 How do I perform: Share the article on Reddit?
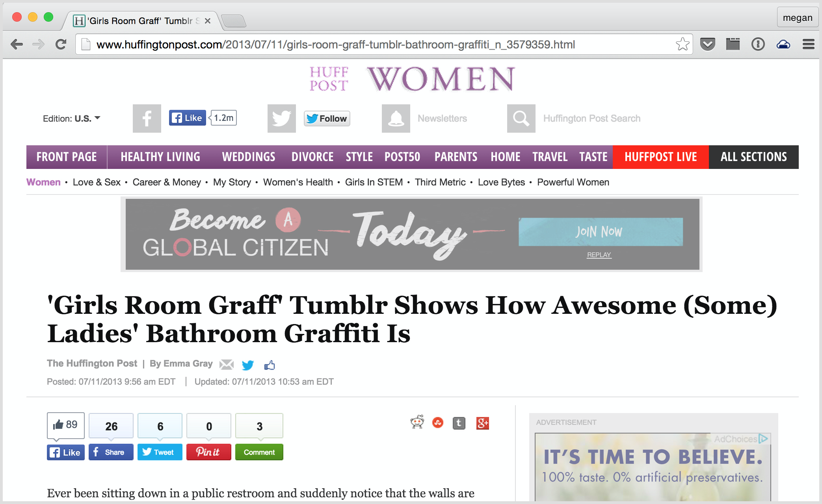pos(417,422)
